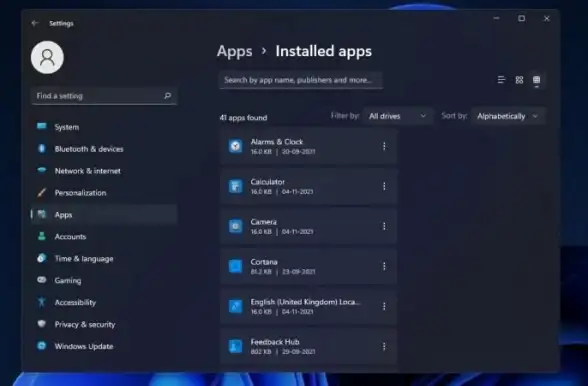
Task: Click the search magnifier in Find a setting
Action: [167, 96]
